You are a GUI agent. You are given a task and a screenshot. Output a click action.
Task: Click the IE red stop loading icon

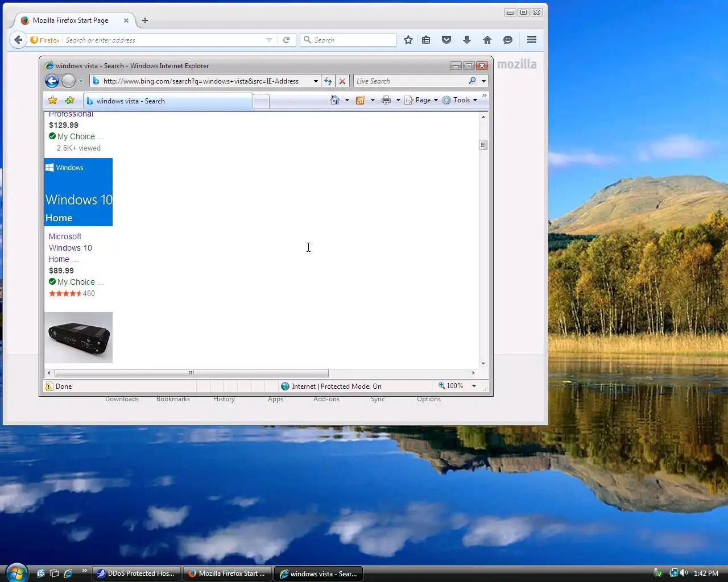click(342, 81)
